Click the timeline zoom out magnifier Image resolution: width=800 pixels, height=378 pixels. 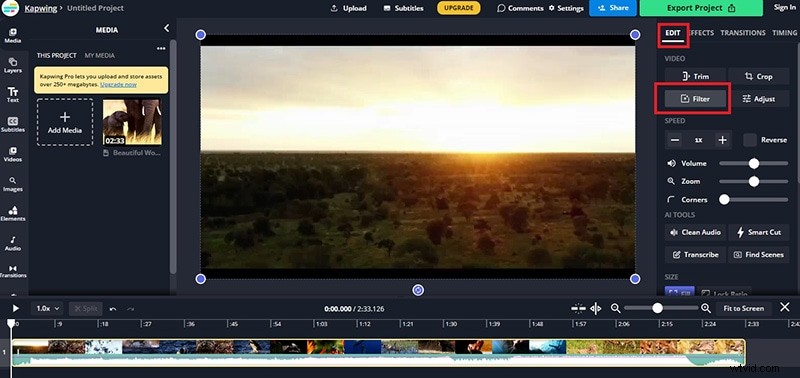tap(615, 308)
